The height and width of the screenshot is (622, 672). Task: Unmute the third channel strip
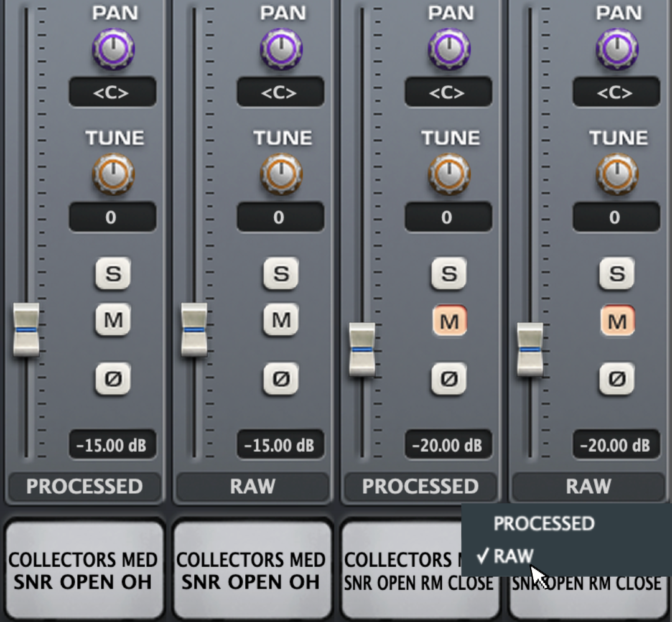[449, 321]
